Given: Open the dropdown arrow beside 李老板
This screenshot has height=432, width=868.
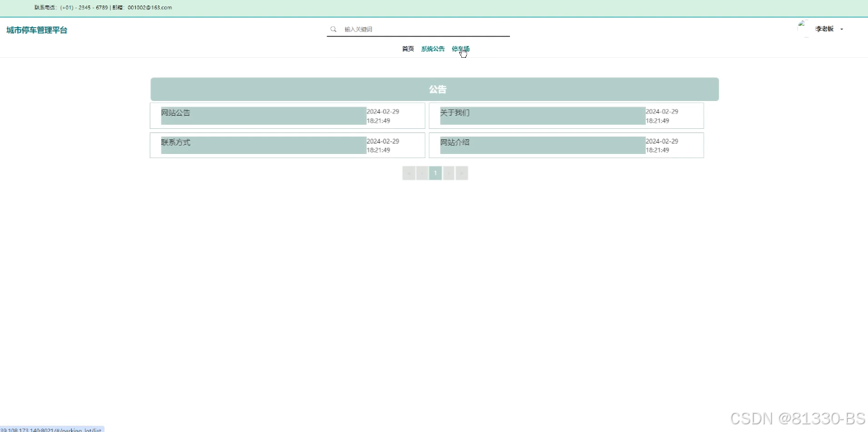Looking at the screenshot, I should point(842,29).
